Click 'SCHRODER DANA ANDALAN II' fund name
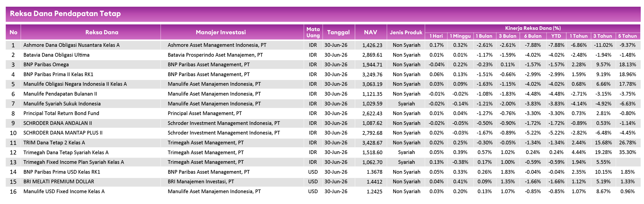 [x=58, y=123]
